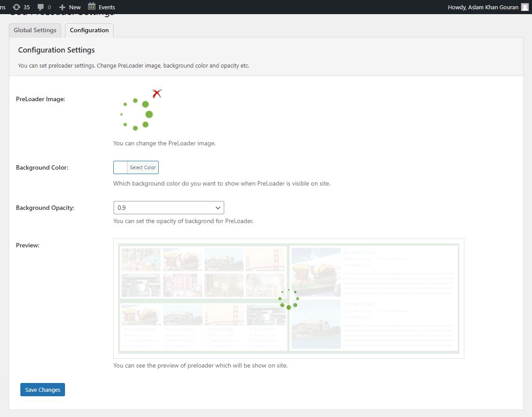
Task: Open the Background Opacity dropdown showing 0.9
Action: tap(168, 208)
